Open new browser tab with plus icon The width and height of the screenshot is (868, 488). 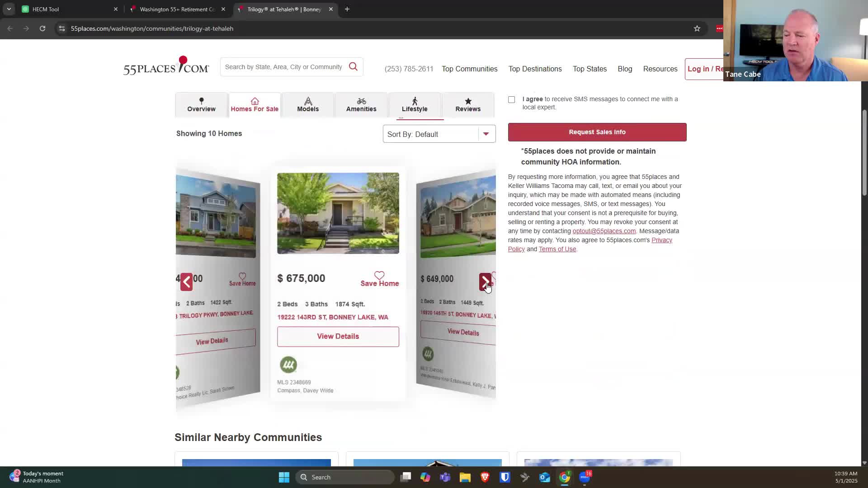click(x=347, y=9)
